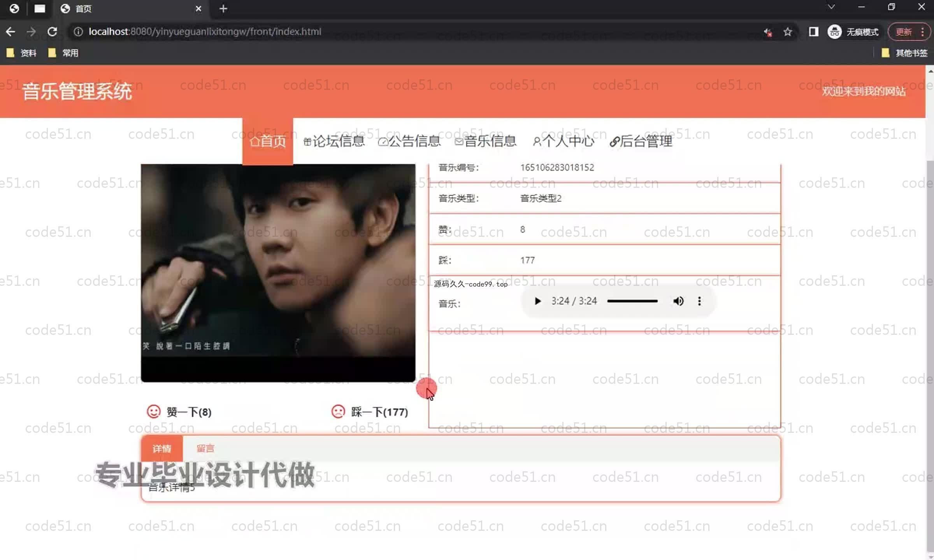Click the 音乐详情5 detail text
The height and width of the screenshot is (560, 934).
172,487
